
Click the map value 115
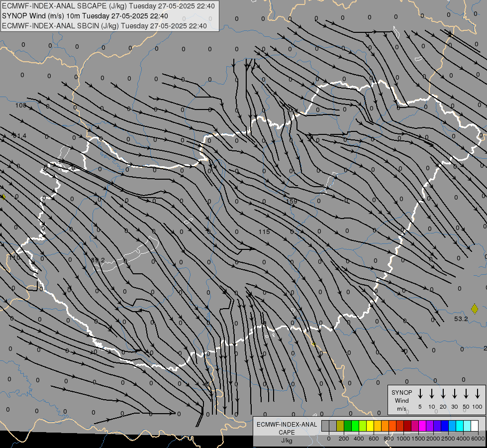[264, 231]
